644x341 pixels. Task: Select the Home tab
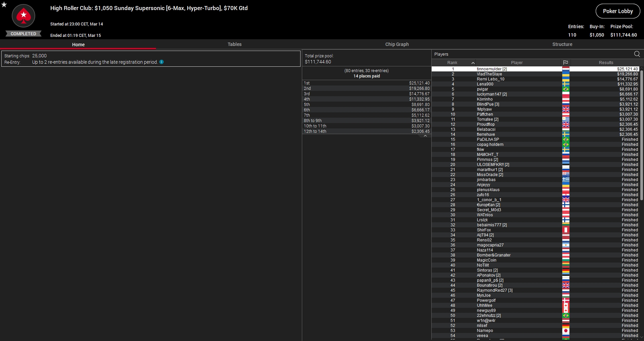pos(78,45)
